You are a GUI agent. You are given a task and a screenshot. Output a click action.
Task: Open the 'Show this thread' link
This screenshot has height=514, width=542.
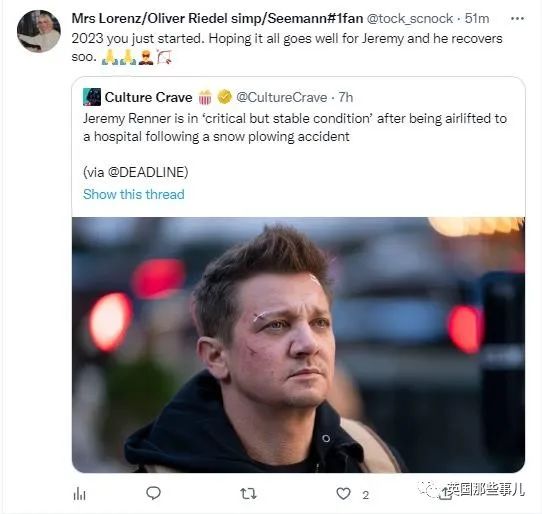[134, 194]
